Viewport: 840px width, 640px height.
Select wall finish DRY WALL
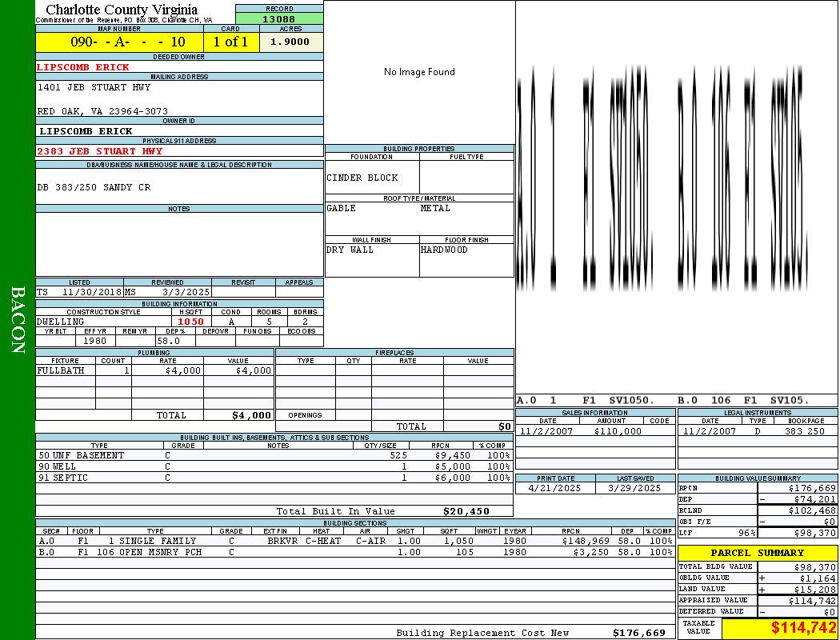[350, 250]
